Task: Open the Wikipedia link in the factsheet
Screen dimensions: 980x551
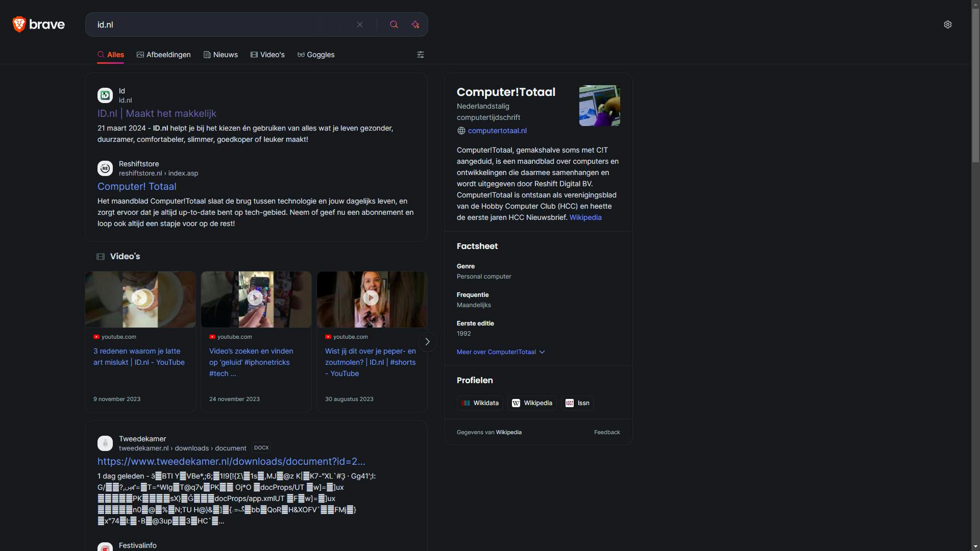Action: [x=585, y=217]
